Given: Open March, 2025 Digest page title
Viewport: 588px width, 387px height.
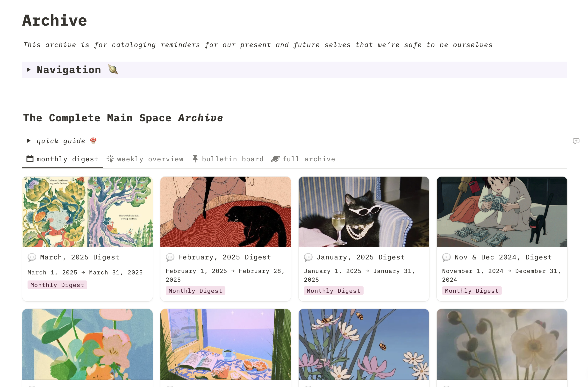Looking at the screenshot, I should [80, 257].
